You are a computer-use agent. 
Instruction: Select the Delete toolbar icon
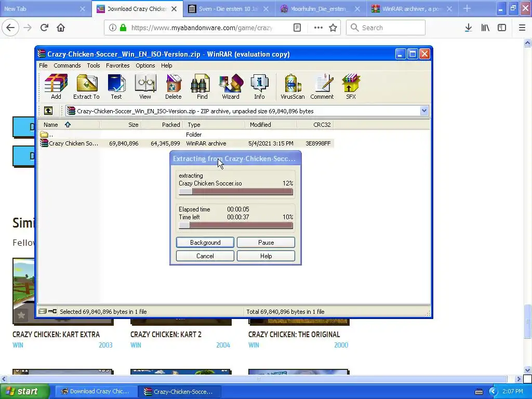(x=174, y=87)
